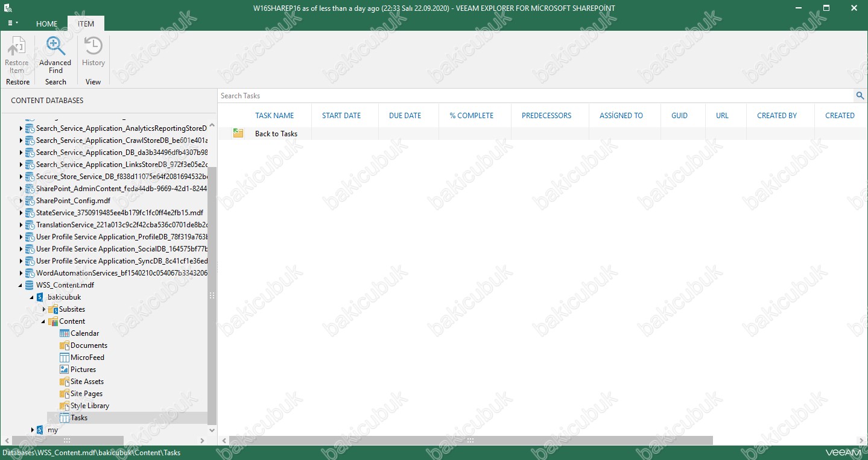Open the History view button
The height and width of the screenshot is (460, 868).
[x=93, y=52]
